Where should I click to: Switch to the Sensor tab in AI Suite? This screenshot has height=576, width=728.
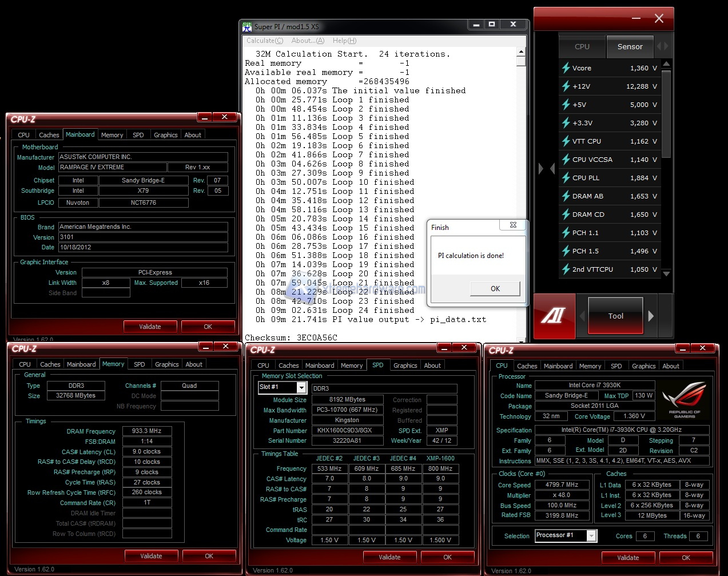click(x=630, y=47)
